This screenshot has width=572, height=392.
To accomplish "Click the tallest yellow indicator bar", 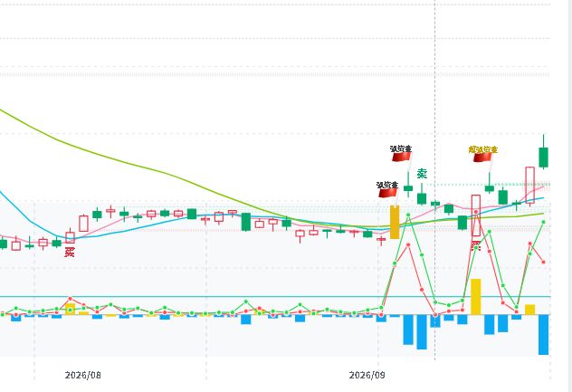I will coord(476,297).
